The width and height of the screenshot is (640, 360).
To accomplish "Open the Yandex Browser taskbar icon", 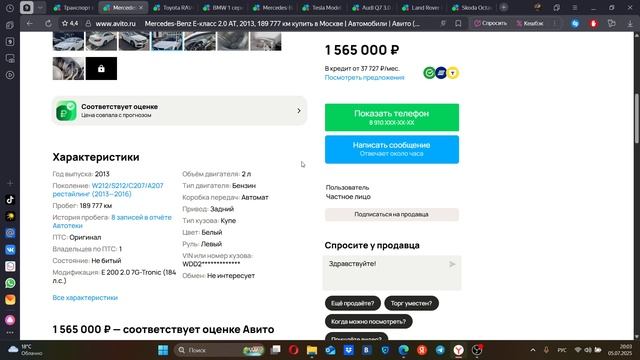I will pos(459,350).
